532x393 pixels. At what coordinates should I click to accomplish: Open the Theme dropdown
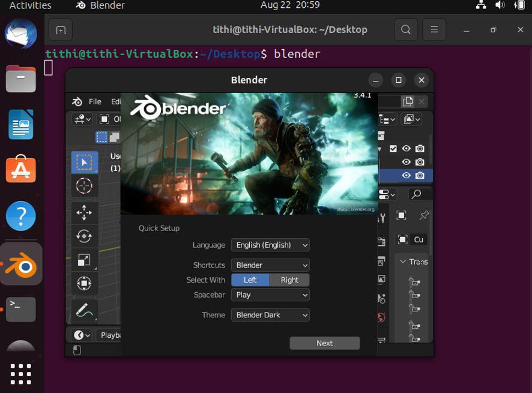tap(270, 315)
